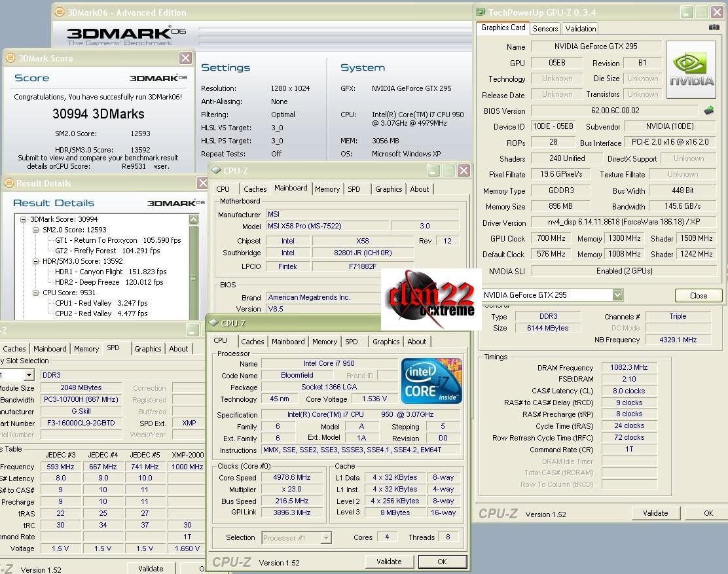The height and width of the screenshot is (574, 728).
Task: Click the BIOS save chip icon in GPU-Z
Action: [709, 111]
